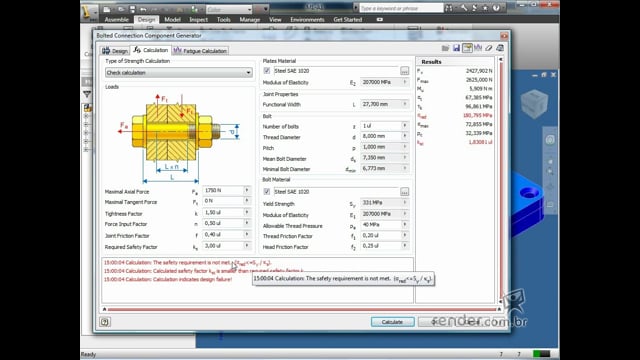Click the result value 2427,902 N
Viewport: 640px width, 360px height.
479,71
